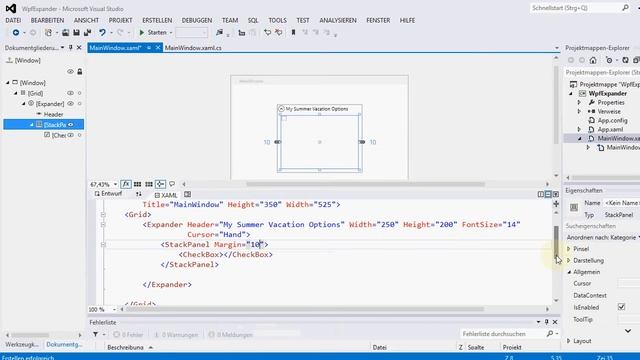Toggle visibility eye for the CheckBox element
Screen dimensions: 640x360
70,135
